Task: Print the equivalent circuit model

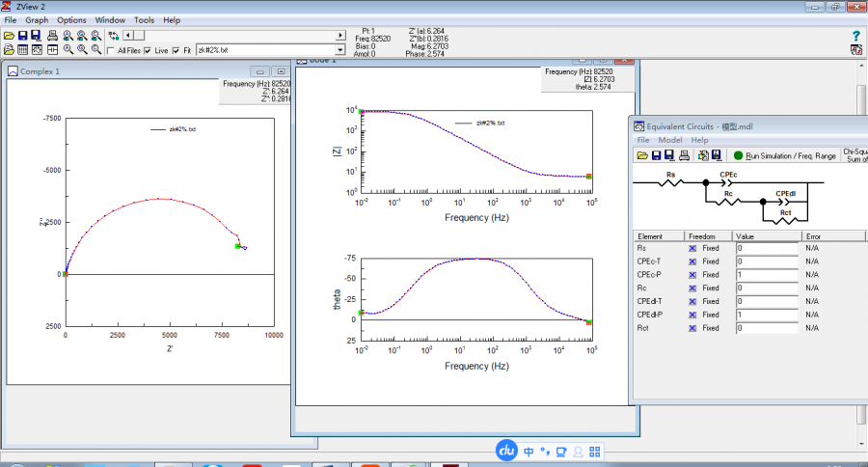Action: [x=684, y=154]
